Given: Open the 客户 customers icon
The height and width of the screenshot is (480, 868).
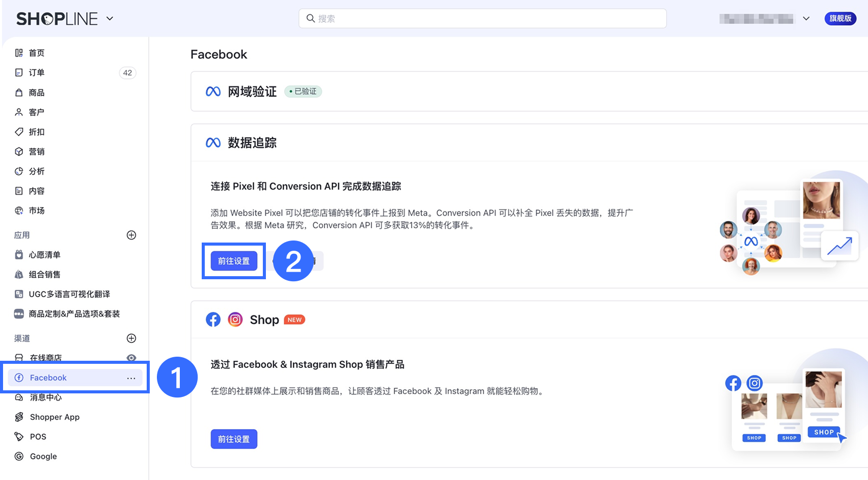Looking at the screenshot, I should pyautogui.click(x=19, y=112).
